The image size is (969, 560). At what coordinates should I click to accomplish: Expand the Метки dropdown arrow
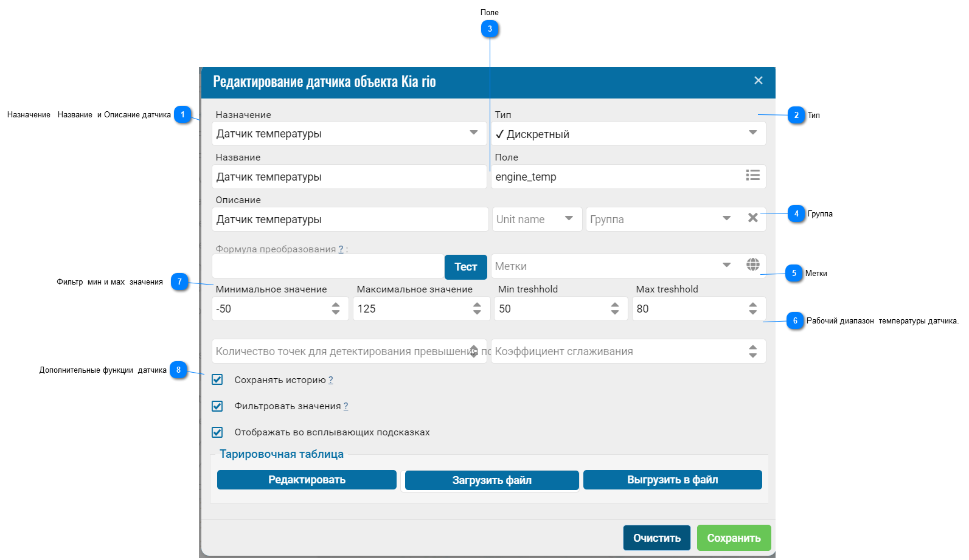[x=726, y=265]
